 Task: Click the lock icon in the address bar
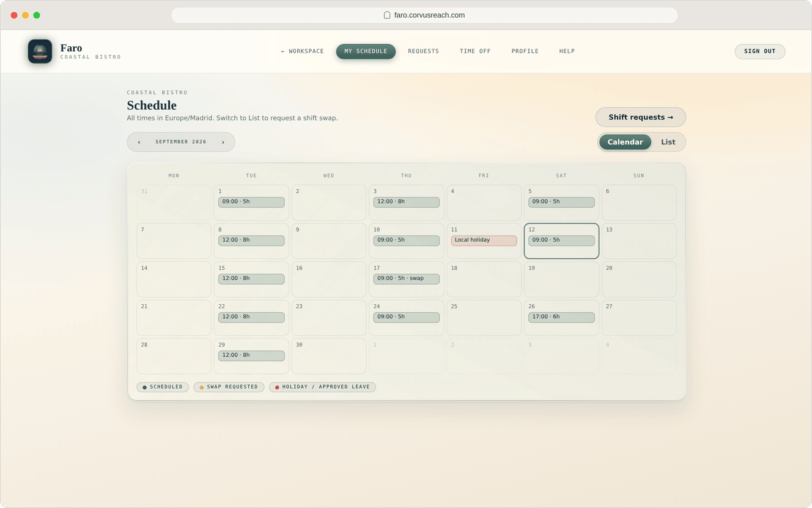click(x=387, y=15)
